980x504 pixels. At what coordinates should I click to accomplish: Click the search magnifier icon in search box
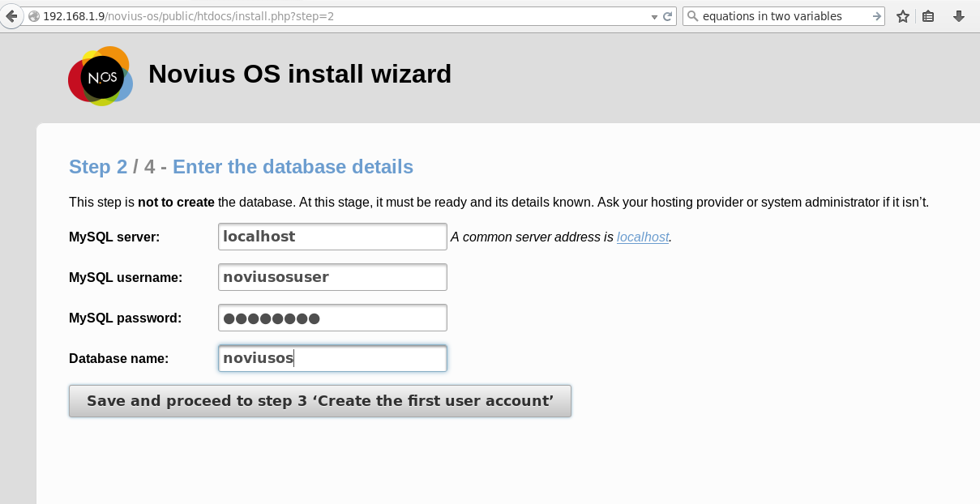[x=692, y=16]
